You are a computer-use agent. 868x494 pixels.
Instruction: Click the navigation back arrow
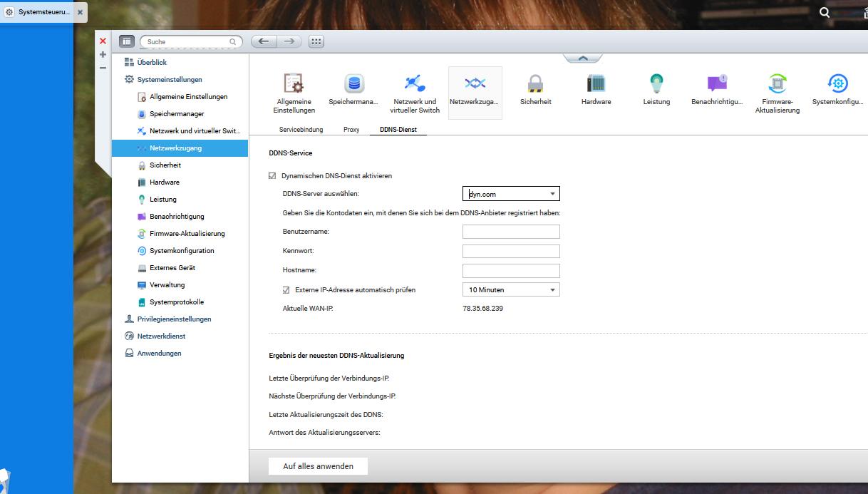pos(264,41)
